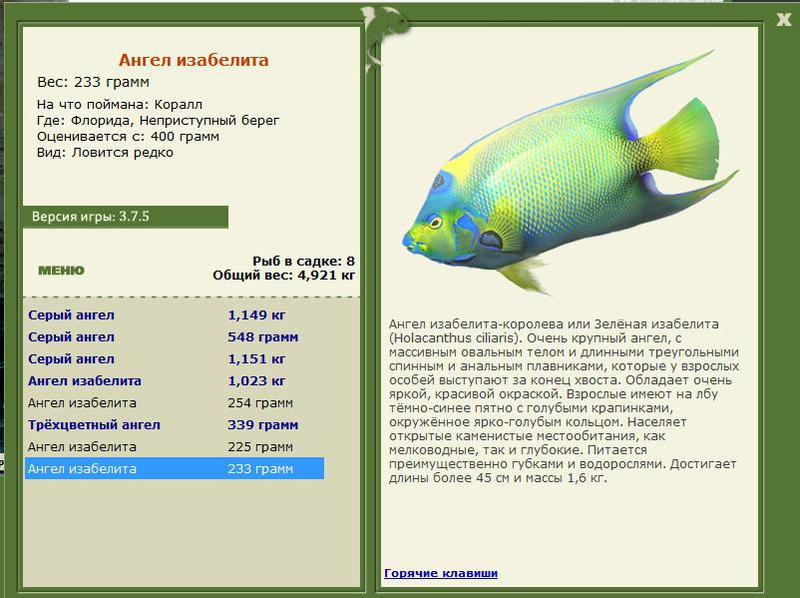Click Оценивается с: 400 грамм line
The height and width of the screenshot is (598, 800).
[128, 137]
